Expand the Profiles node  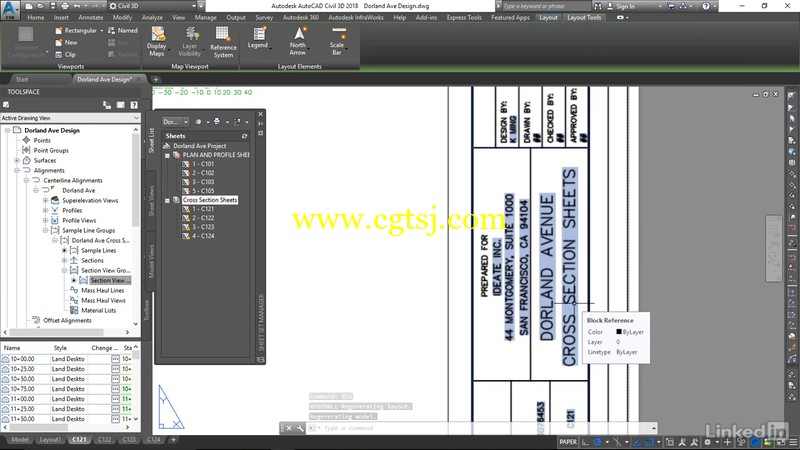coord(45,210)
